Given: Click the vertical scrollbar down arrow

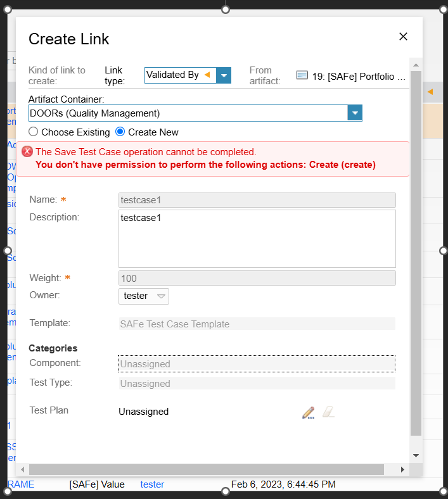Looking at the screenshot, I should 416,455.
